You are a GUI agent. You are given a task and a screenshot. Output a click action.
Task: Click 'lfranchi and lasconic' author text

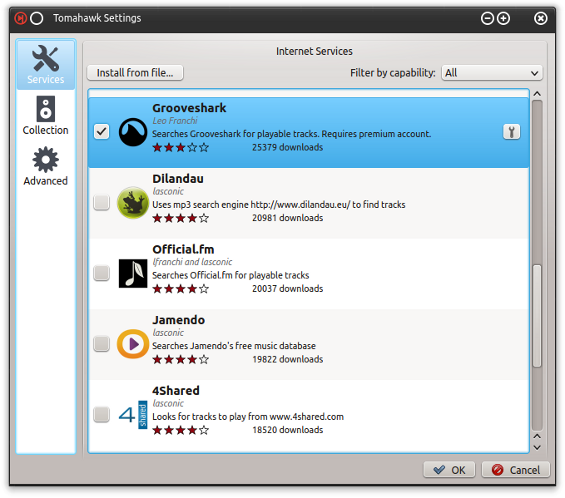click(192, 262)
